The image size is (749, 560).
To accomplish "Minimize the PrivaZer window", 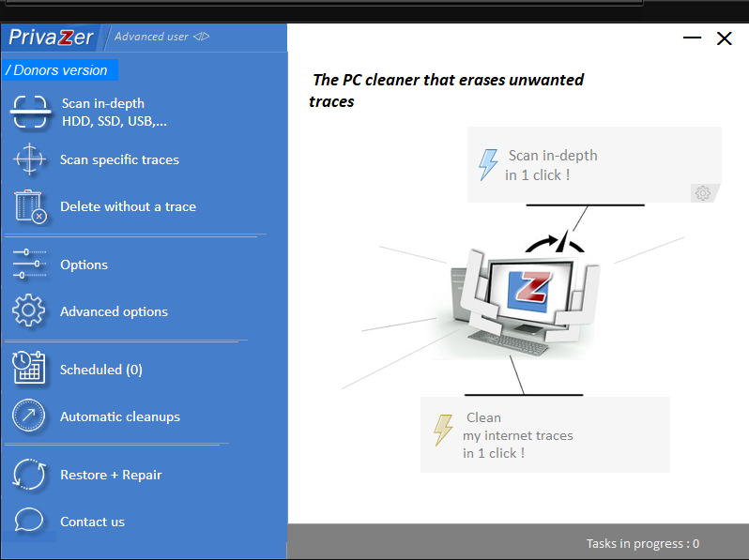I will point(692,38).
